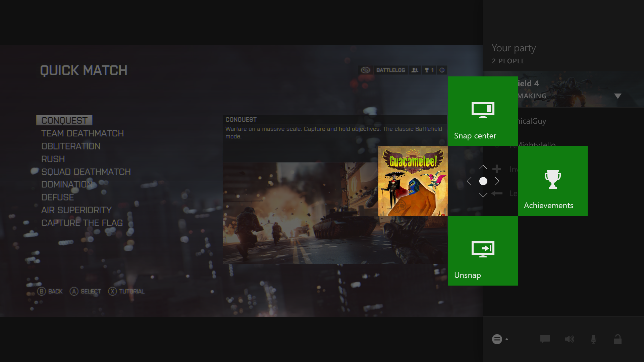Image resolution: width=644 pixels, height=362 pixels.
Task: Open the Achievements trophy tile
Action: click(552, 181)
